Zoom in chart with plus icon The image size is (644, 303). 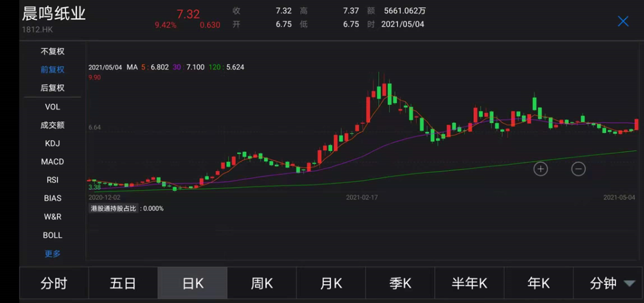pos(540,169)
